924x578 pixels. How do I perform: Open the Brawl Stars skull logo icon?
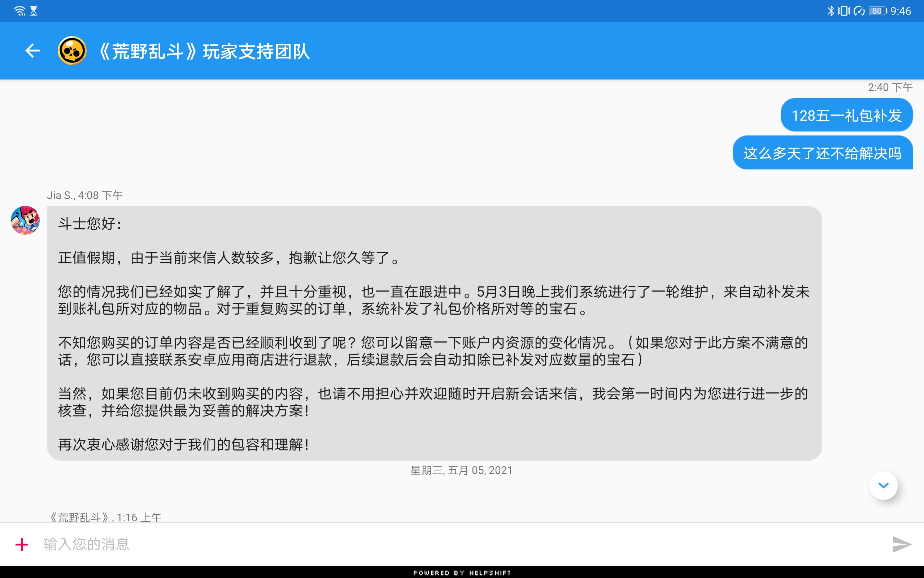coord(72,51)
